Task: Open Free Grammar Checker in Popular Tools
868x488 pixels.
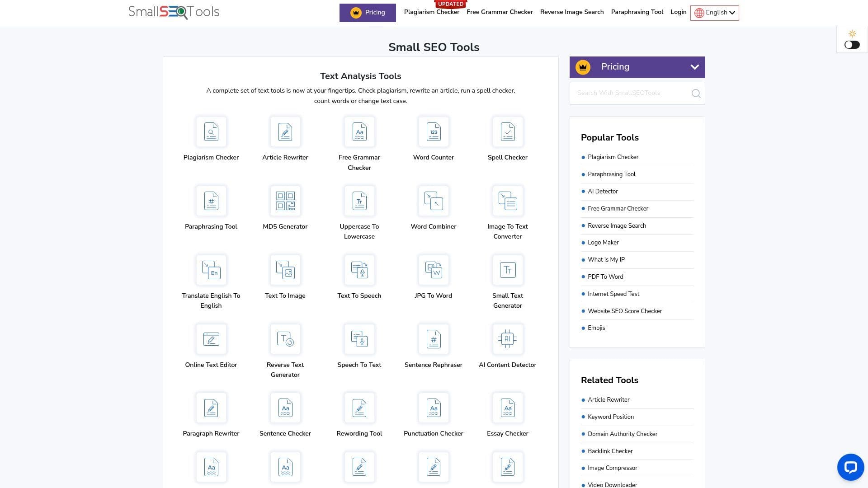Action: click(x=618, y=209)
